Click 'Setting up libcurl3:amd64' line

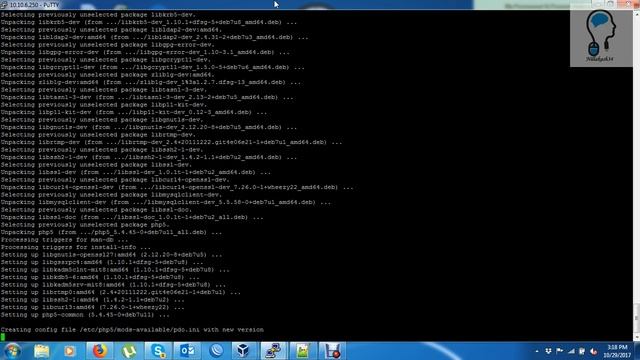click(x=93, y=307)
